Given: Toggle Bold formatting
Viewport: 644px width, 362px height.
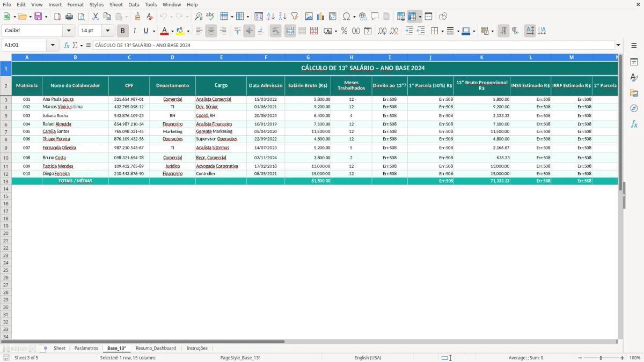Looking at the screenshot, I should click(x=123, y=31).
